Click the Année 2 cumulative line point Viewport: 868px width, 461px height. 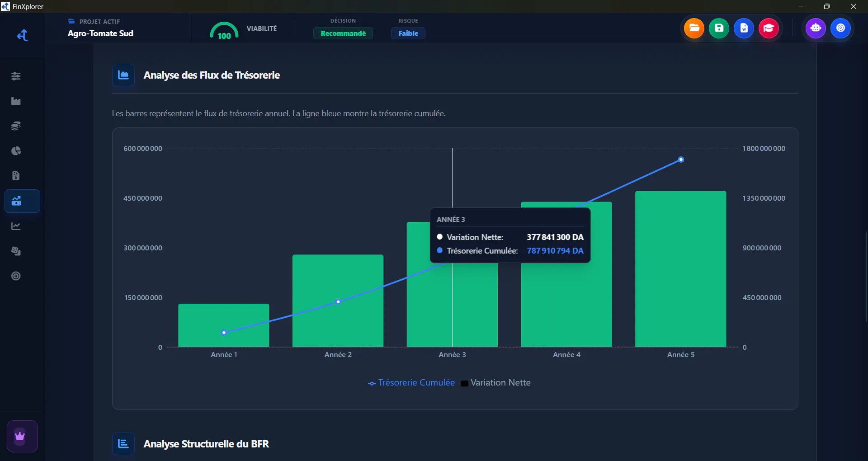[338, 301]
